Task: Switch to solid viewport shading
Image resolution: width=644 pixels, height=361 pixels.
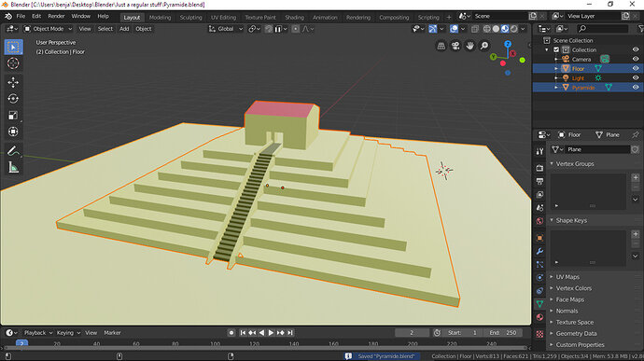Action: coord(496,29)
